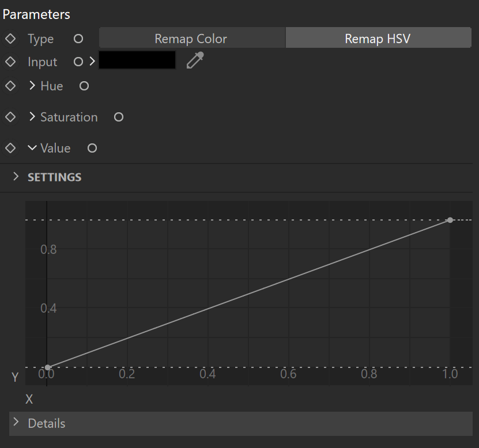Pick input color with the eyedropper
The height and width of the screenshot is (448, 479).
click(195, 60)
